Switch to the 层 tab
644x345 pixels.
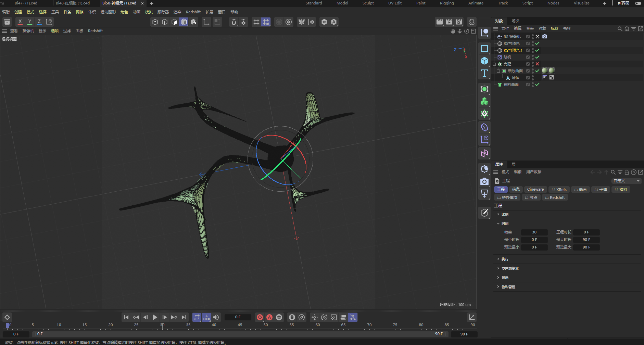coord(514,164)
